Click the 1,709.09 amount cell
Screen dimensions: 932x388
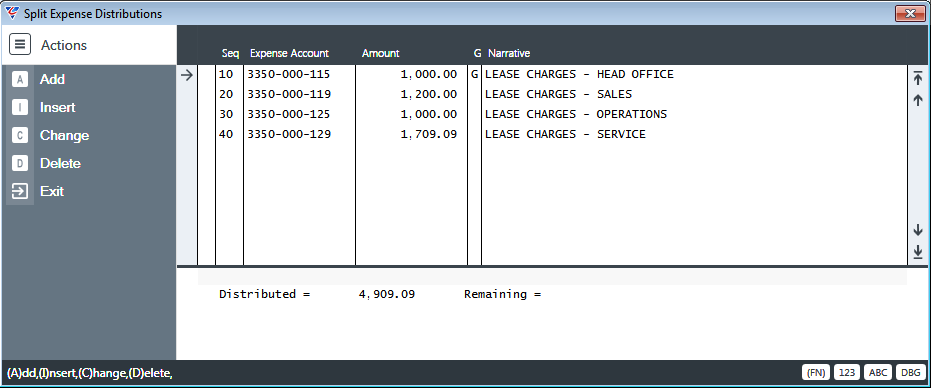point(429,134)
